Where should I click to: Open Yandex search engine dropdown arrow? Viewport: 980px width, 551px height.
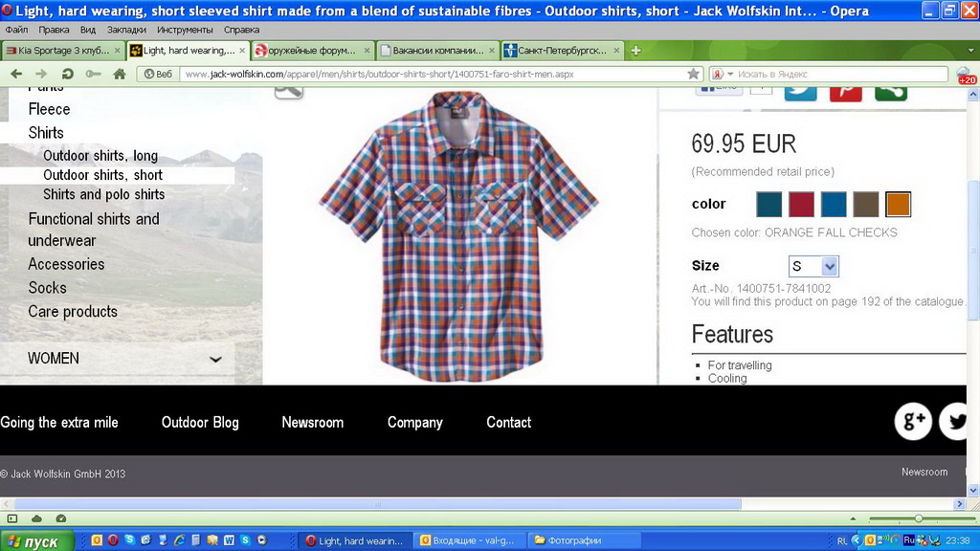[x=730, y=74]
